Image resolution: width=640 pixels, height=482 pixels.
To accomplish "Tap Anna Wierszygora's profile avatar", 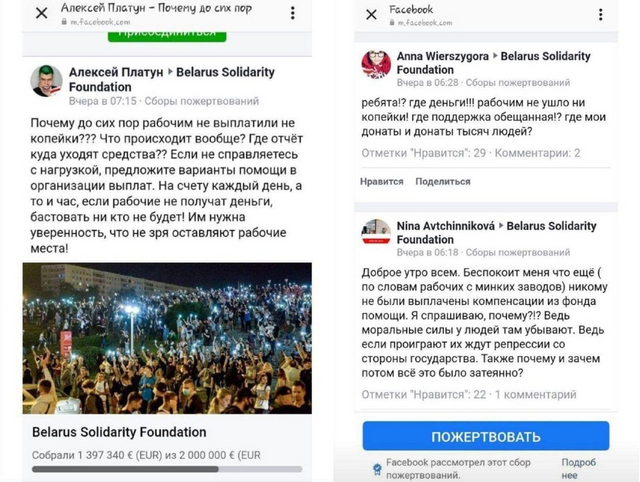I will click(376, 64).
